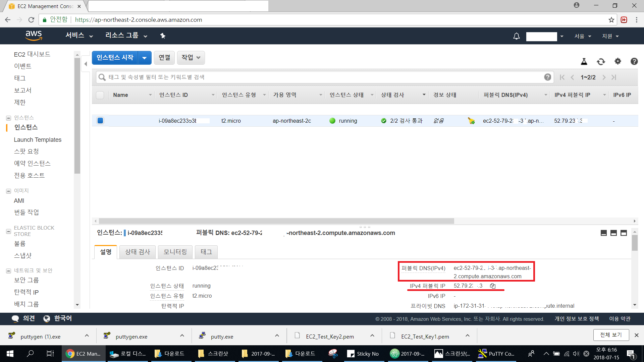Maximize the details pane layout
This screenshot has height=362, width=644.
coord(624,233)
